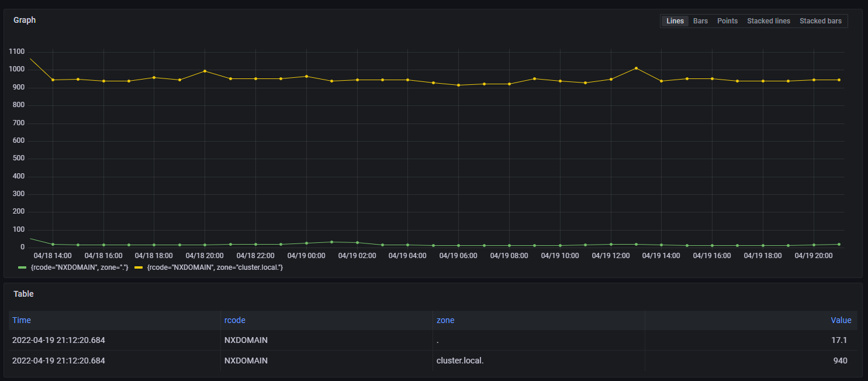The image size is (868, 381).
Task: Switch graph style to Points
Action: (727, 21)
